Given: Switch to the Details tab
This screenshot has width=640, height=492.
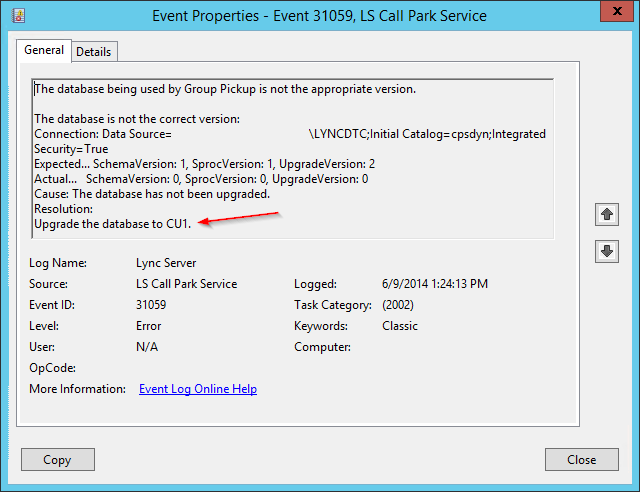Looking at the screenshot, I should coord(94,52).
